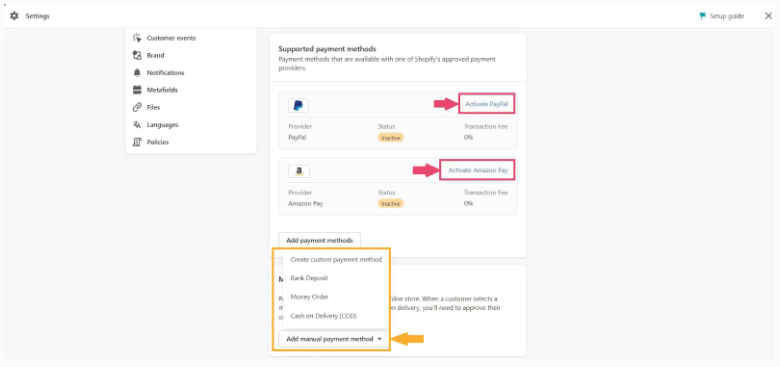Click the Customer events icon
780x367 pixels.
(137, 38)
